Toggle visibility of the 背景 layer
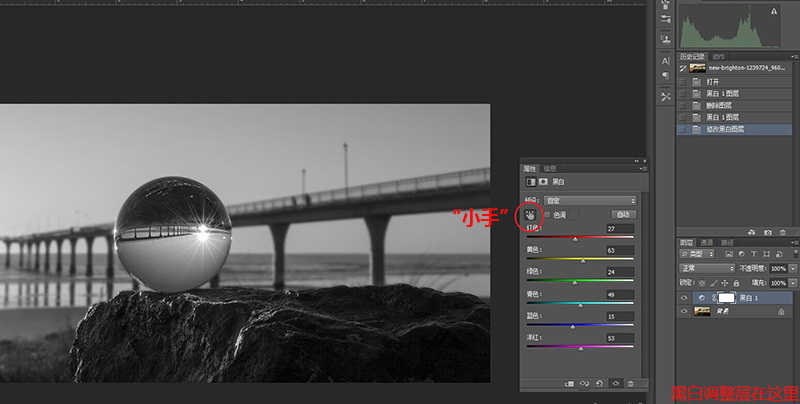 tap(685, 312)
